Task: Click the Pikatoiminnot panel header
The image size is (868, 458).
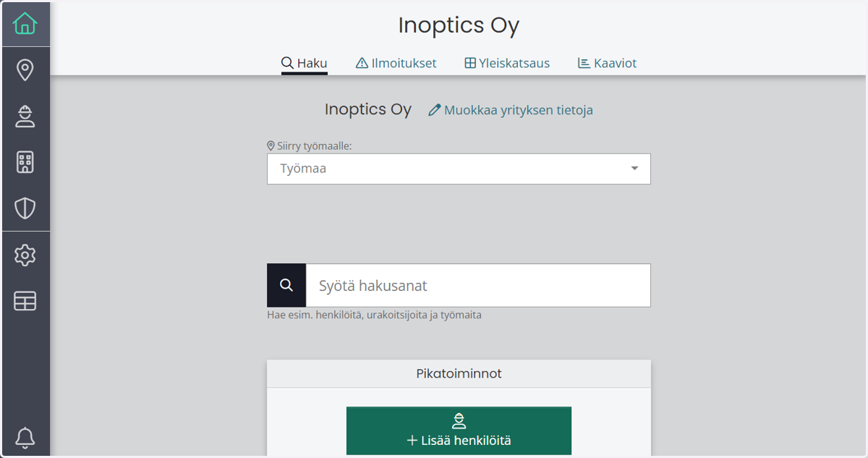Action: click(x=459, y=373)
